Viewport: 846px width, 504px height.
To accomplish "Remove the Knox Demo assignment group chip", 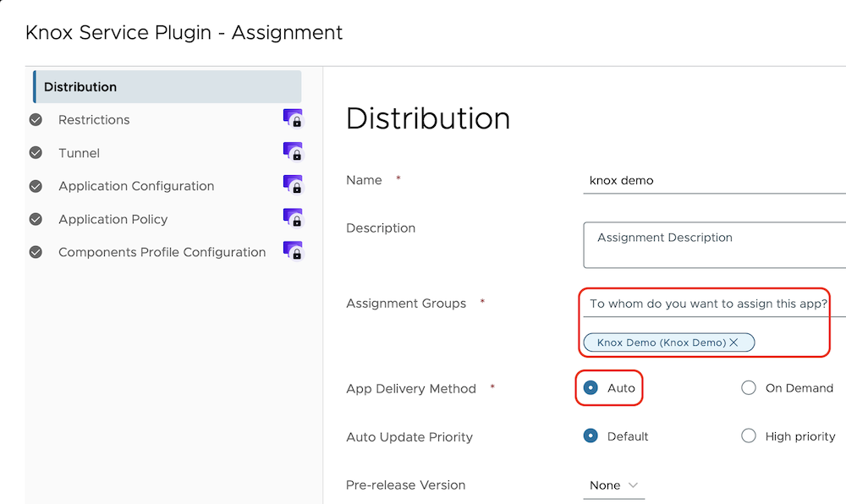I will (733, 342).
